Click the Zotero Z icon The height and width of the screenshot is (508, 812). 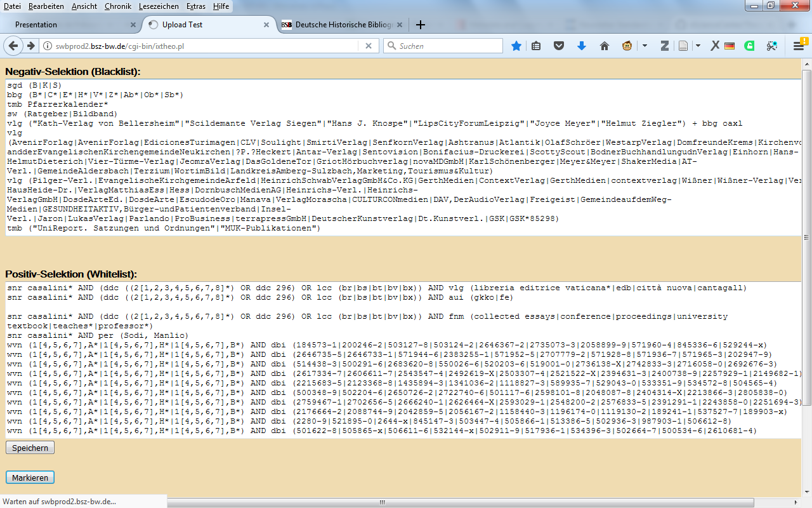(665, 46)
